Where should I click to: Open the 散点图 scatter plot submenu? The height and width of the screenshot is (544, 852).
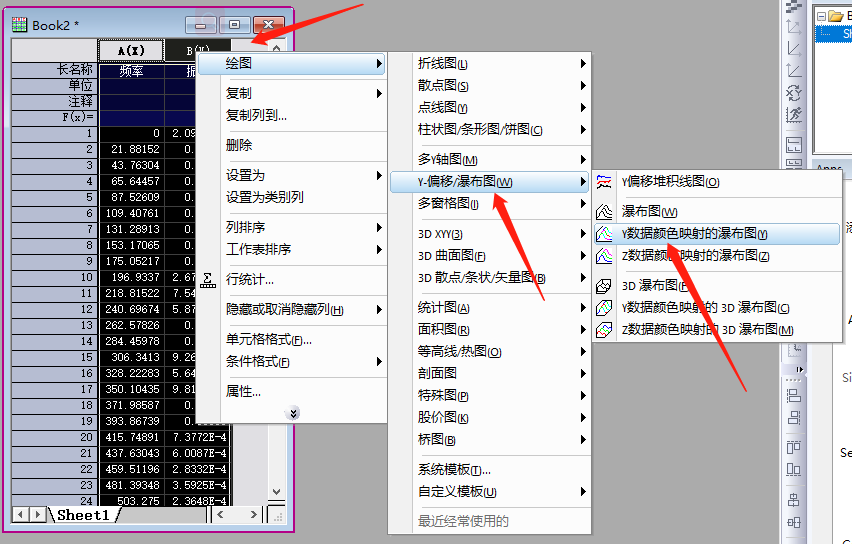(x=490, y=85)
